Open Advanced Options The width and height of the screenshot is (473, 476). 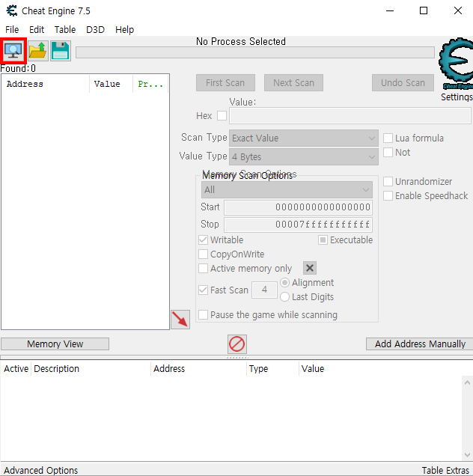click(x=40, y=470)
